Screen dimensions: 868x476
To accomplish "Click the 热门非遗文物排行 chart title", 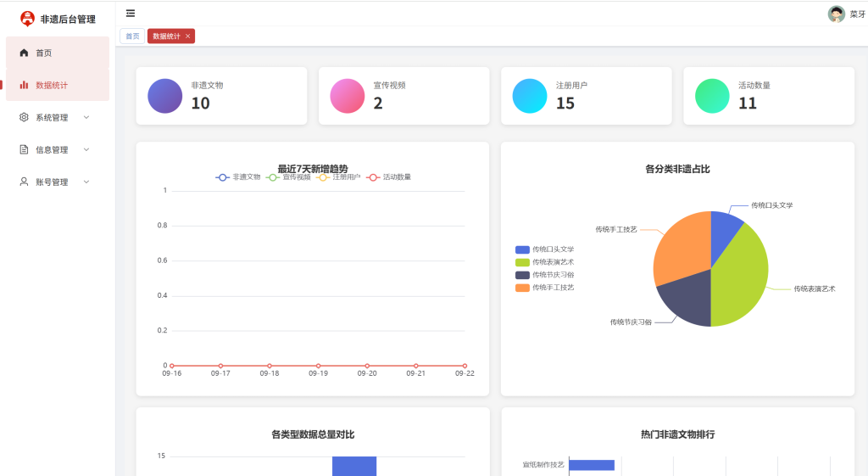I will (x=677, y=434).
